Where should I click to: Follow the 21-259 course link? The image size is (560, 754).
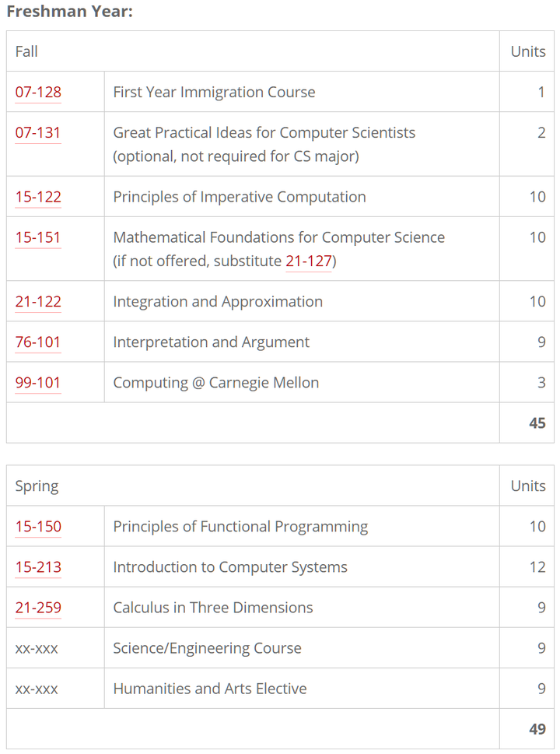point(38,608)
